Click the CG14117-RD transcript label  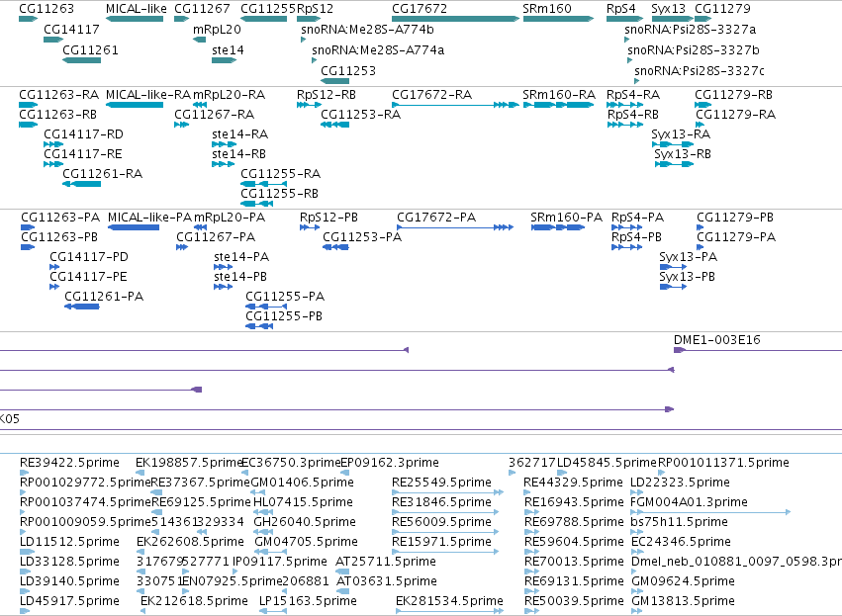(x=83, y=134)
